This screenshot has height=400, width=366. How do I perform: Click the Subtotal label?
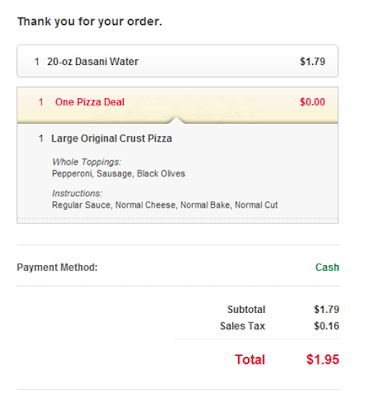click(x=246, y=309)
